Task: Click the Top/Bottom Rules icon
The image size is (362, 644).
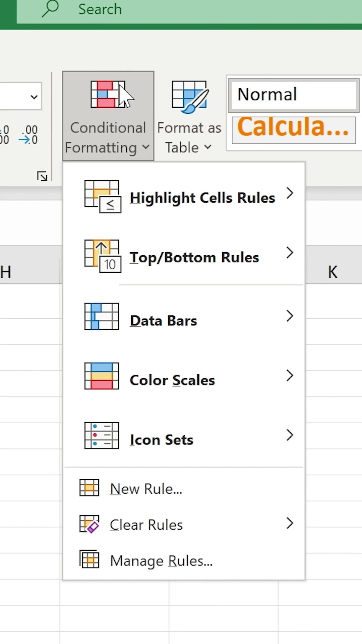Action: (x=102, y=256)
